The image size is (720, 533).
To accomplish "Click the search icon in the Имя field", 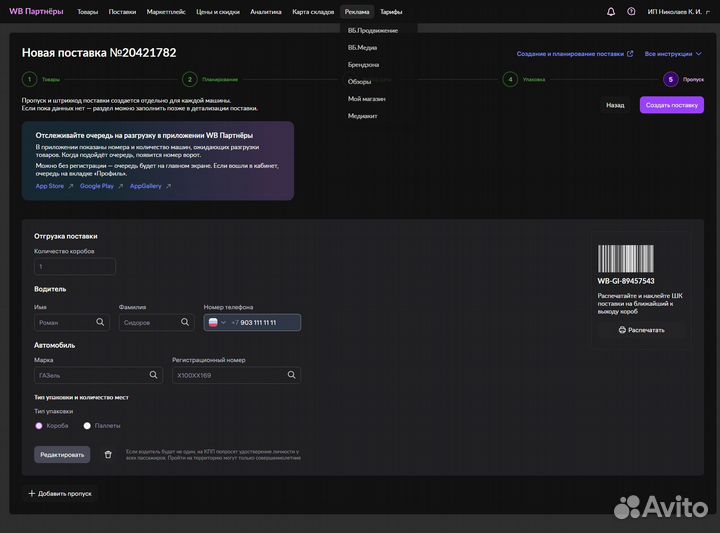I will tap(101, 322).
